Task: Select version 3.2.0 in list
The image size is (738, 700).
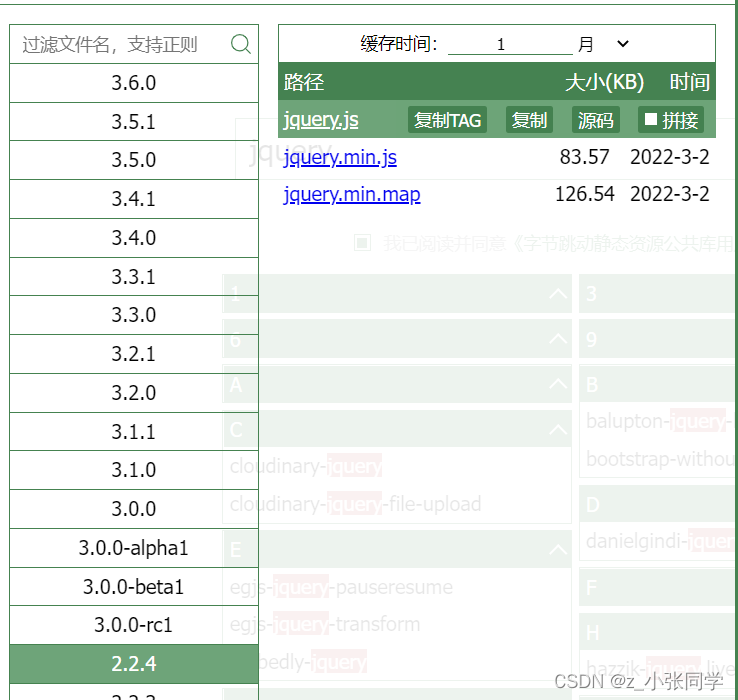Action: coord(134,393)
